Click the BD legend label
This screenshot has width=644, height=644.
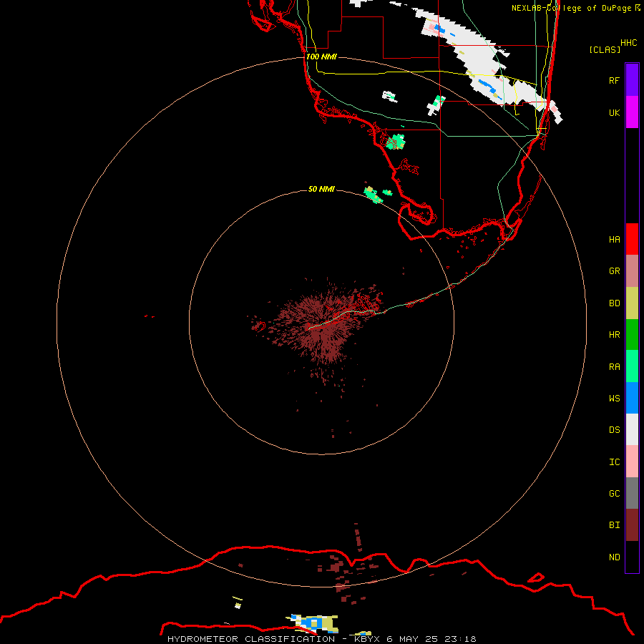point(614,303)
